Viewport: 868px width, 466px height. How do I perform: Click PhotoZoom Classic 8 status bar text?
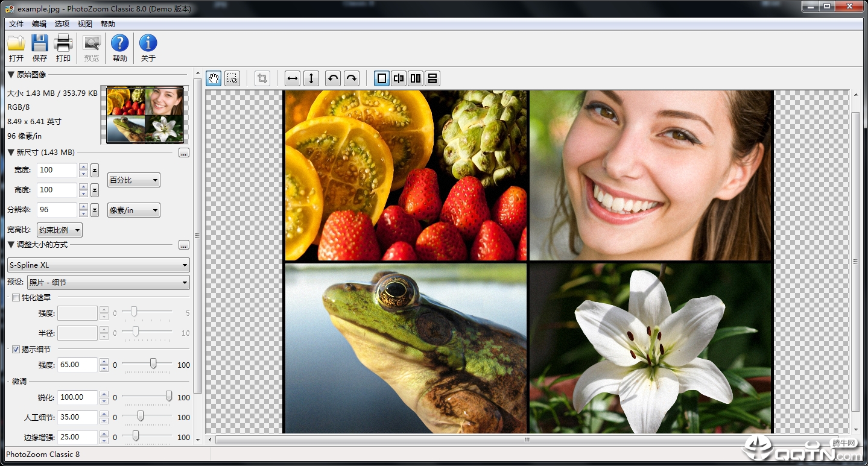pos(43,454)
